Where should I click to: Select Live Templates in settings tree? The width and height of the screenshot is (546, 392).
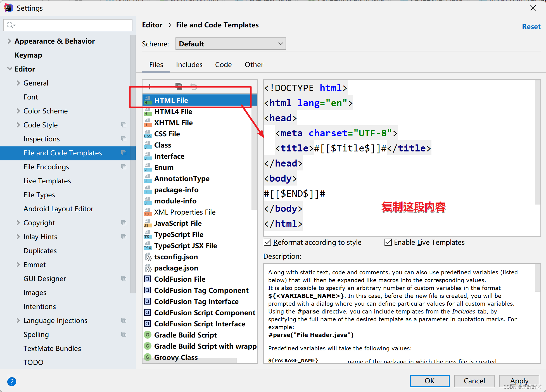[47, 181]
